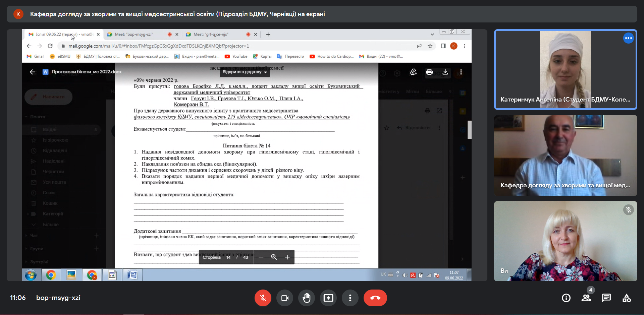This screenshot has width=644, height=315.
Task: Click the YouTube bookmark
Action: [x=236, y=57]
